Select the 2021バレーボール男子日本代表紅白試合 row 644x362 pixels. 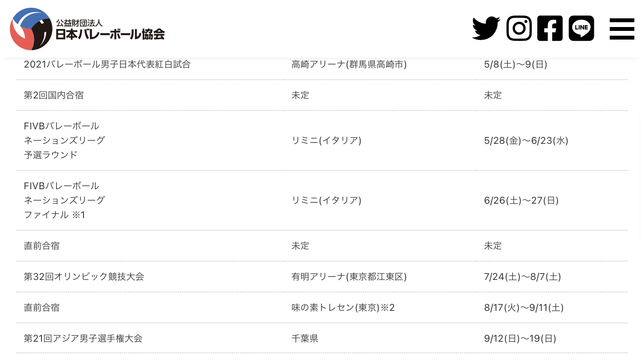(x=322, y=64)
